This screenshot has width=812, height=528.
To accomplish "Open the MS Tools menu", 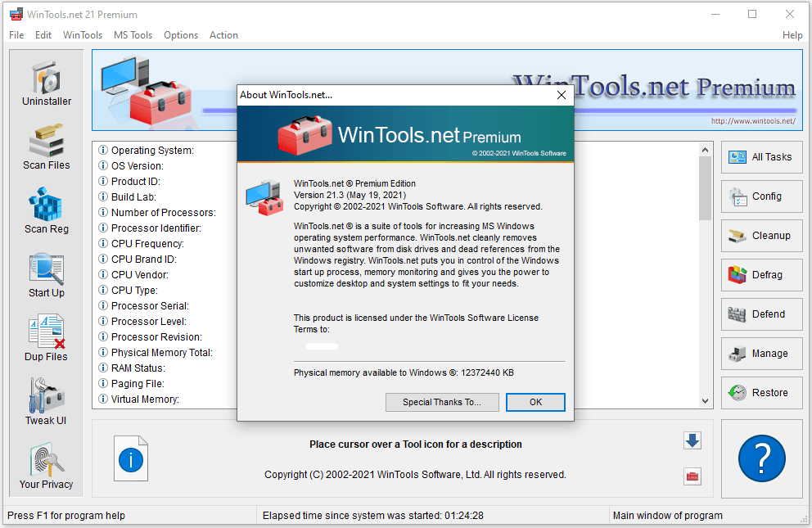I will (133, 35).
